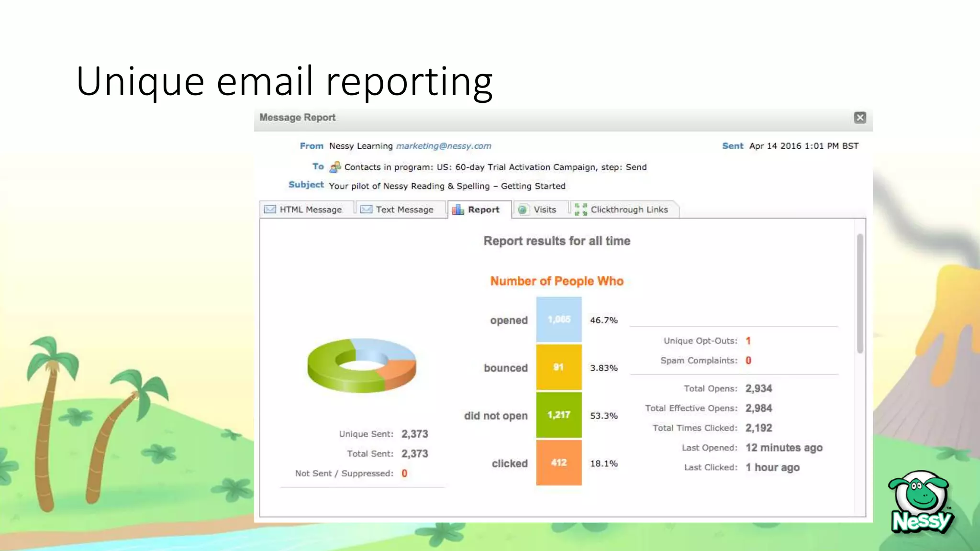The image size is (980, 551).
Task: Click the 'Number of People Who' heading
Action: pyautogui.click(x=557, y=281)
